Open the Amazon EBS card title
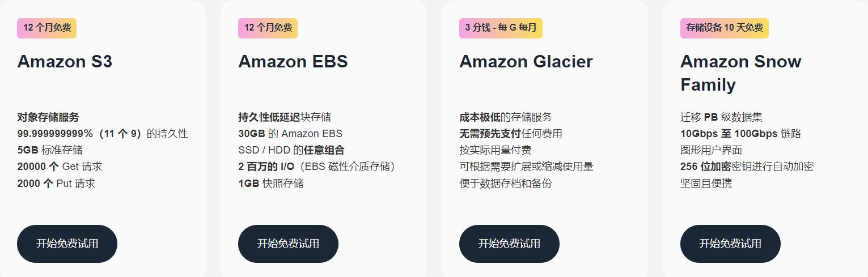 tap(293, 61)
